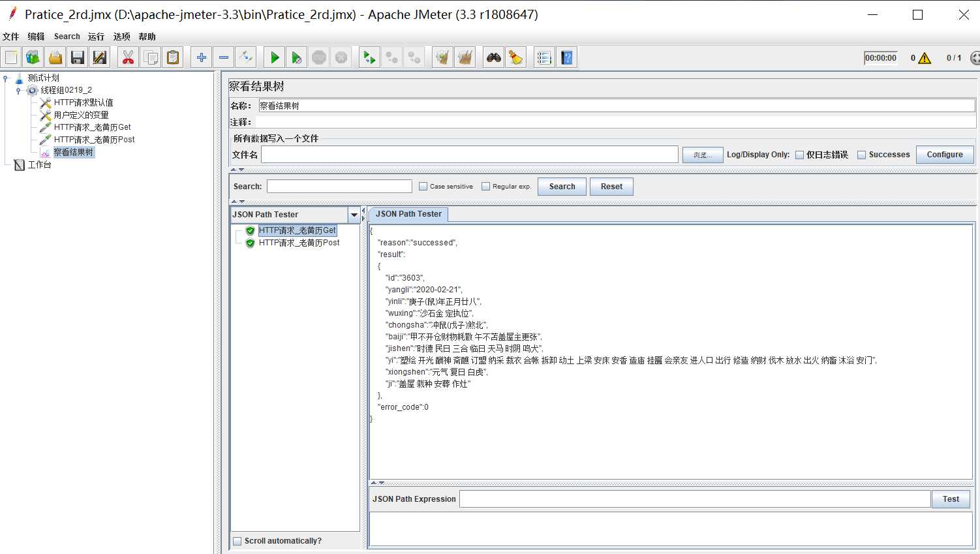Open the 编辑 menu

(37, 37)
